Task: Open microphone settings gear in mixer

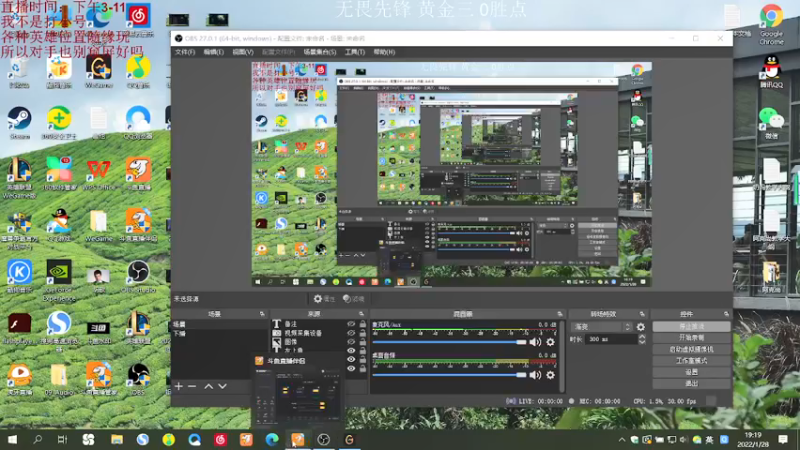Action: tap(550, 342)
